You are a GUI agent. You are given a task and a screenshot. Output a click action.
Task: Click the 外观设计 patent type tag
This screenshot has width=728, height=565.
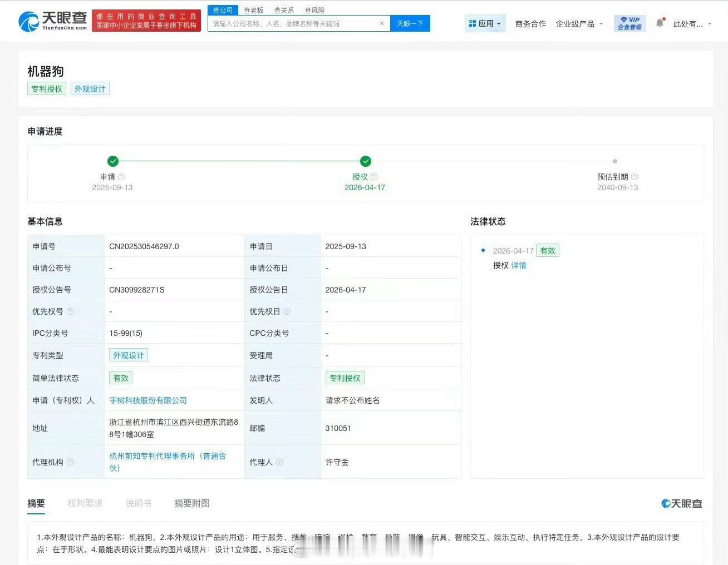[x=128, y=355]
